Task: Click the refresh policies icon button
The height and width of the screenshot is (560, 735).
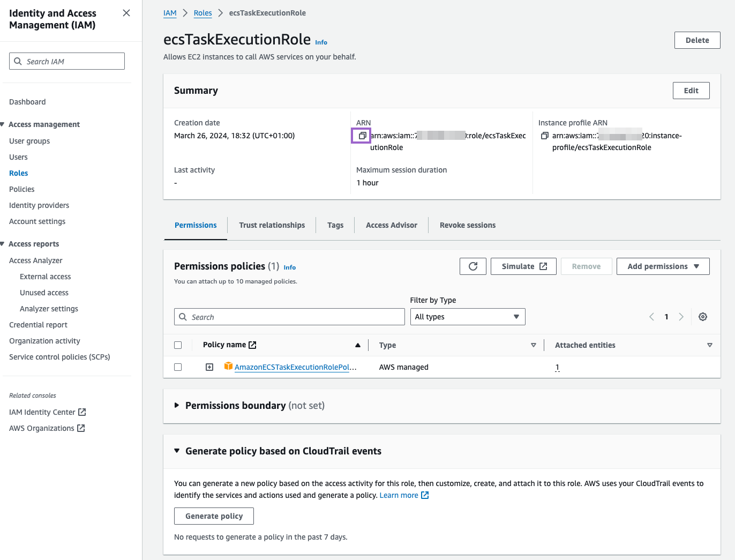Action: 472,266
